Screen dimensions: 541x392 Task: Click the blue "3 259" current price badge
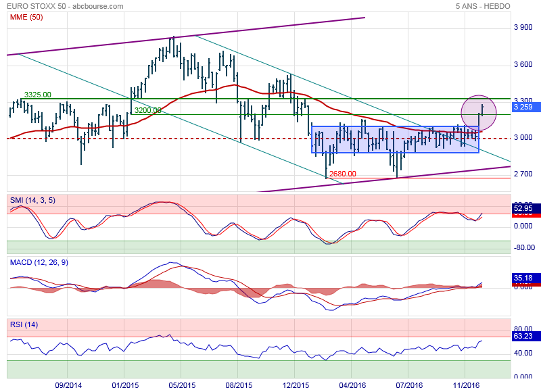(526, 107)
